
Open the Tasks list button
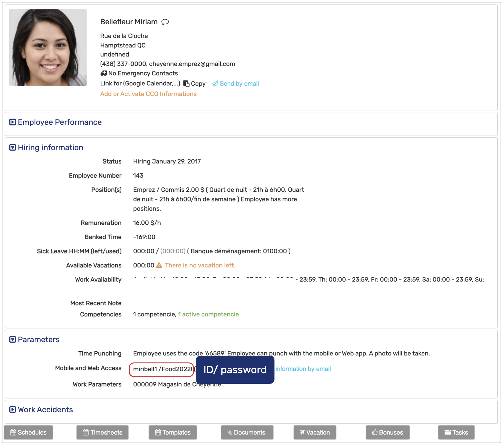[x=456, y=432]
